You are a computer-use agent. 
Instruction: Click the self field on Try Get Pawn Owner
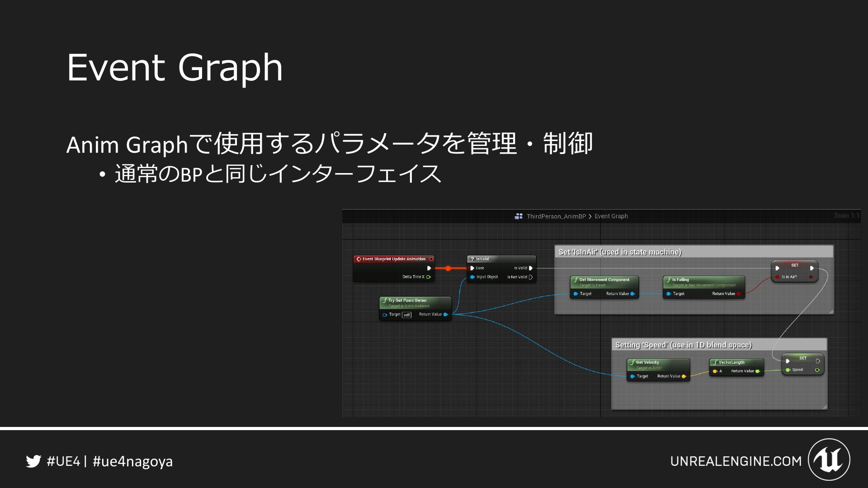[x=407, y=315]
